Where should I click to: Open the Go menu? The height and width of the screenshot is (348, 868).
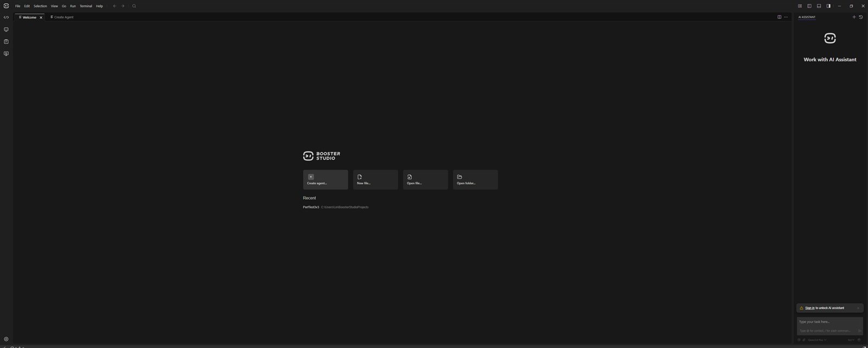pyautogui.click(x=64, y=6)
